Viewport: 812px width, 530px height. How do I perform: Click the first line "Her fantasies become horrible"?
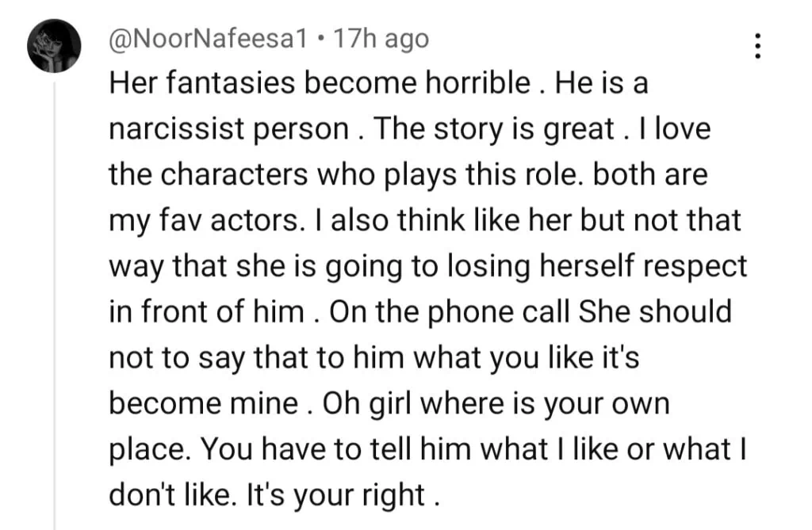[320, 84]
